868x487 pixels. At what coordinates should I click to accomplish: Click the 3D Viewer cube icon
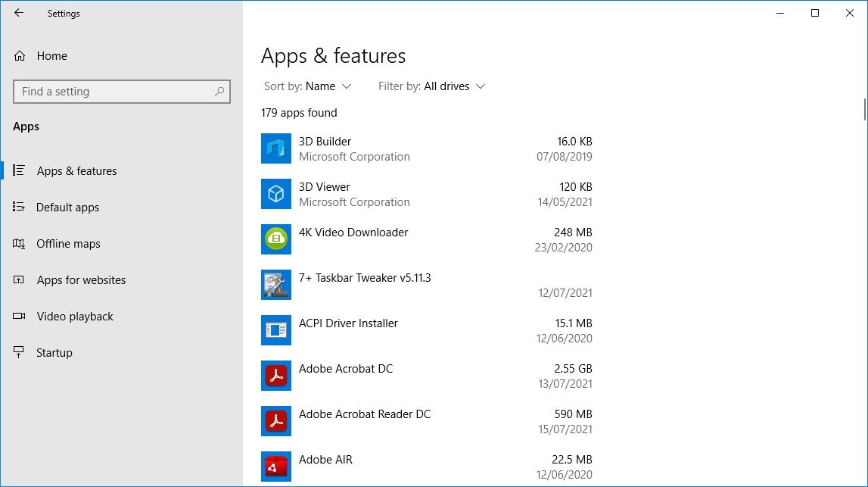coord(276,194)
